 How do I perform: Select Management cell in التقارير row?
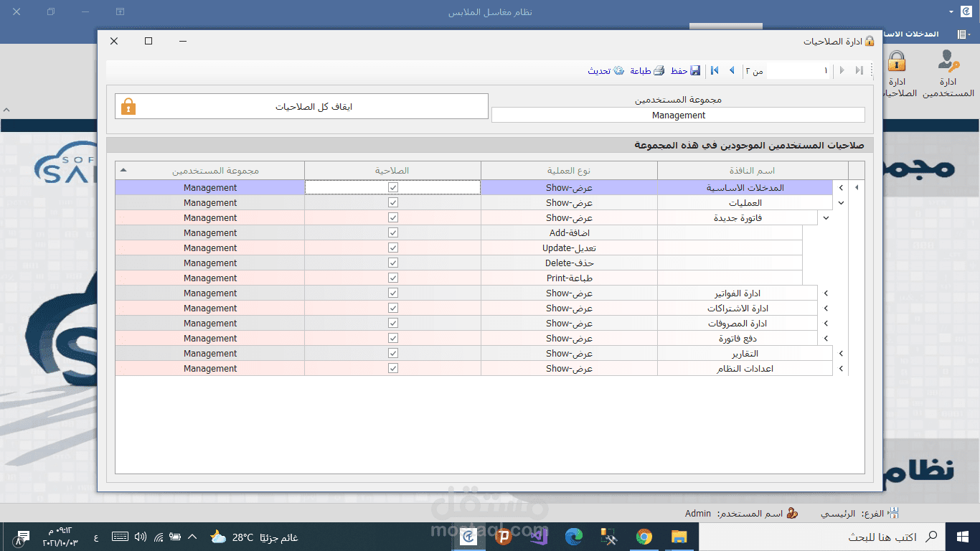coord(209,353)
